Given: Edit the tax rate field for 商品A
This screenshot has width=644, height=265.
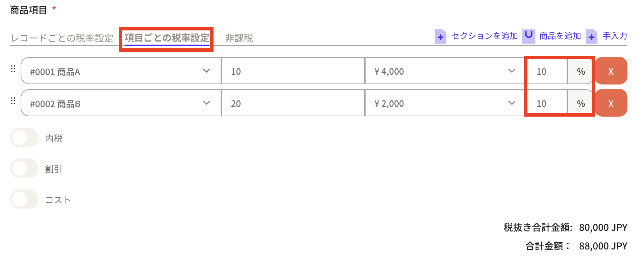Looking at the screenshot, I should click(546, 71).
